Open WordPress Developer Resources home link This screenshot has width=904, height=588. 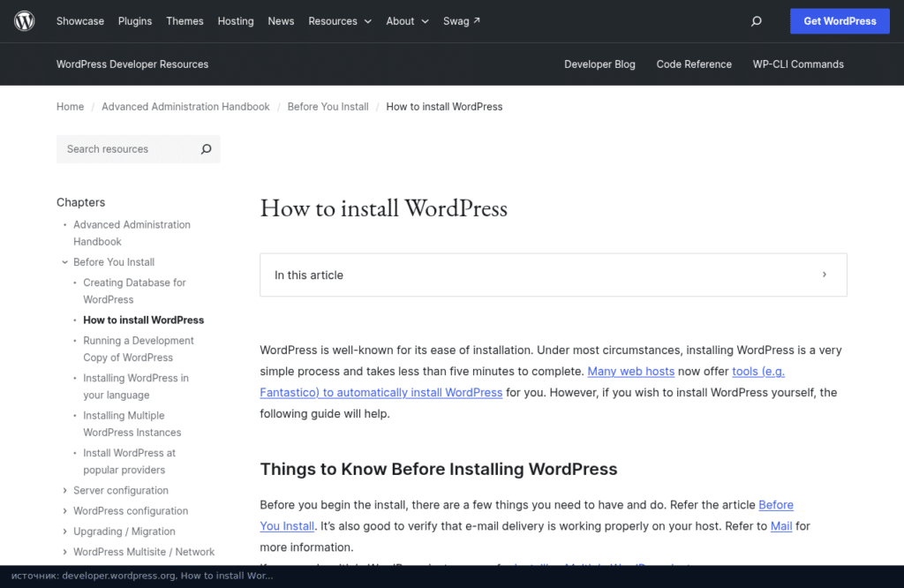[132, 64]
